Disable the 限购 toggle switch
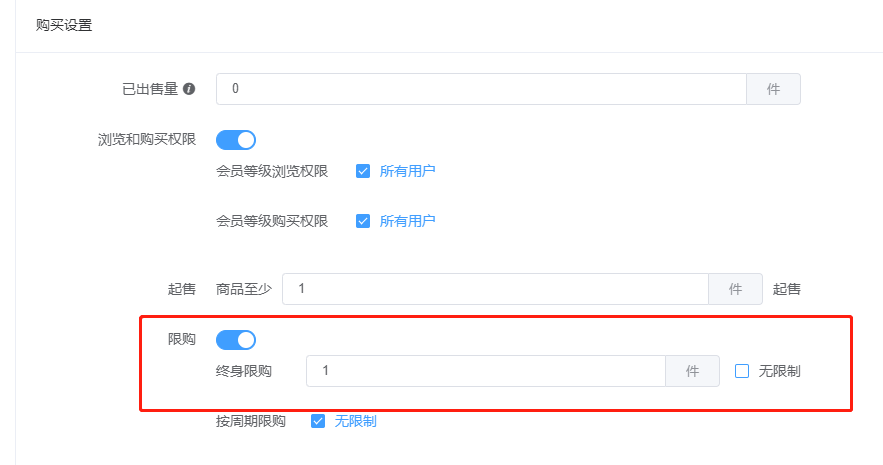Screen dimensions: 883x465 pos(236,340)
